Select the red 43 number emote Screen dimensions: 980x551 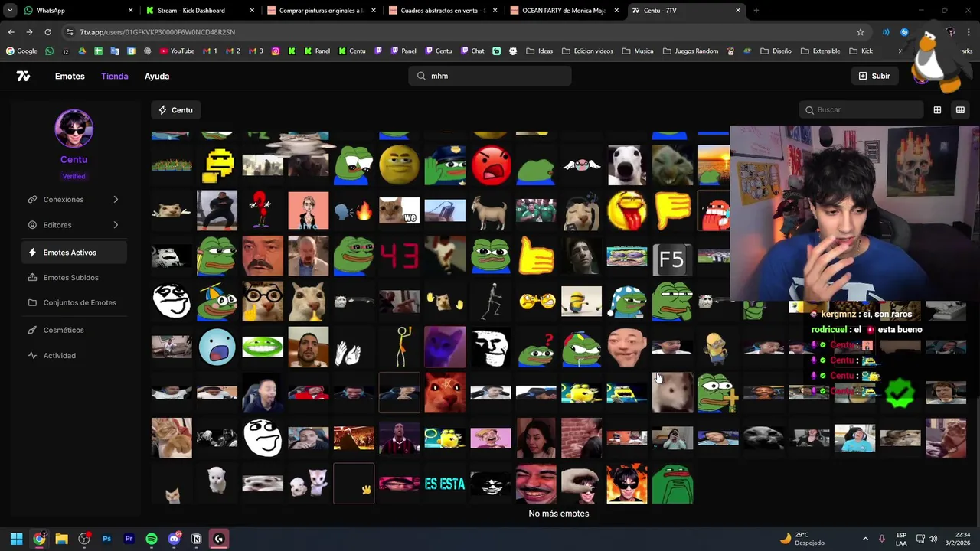click(x=400, y=256)
